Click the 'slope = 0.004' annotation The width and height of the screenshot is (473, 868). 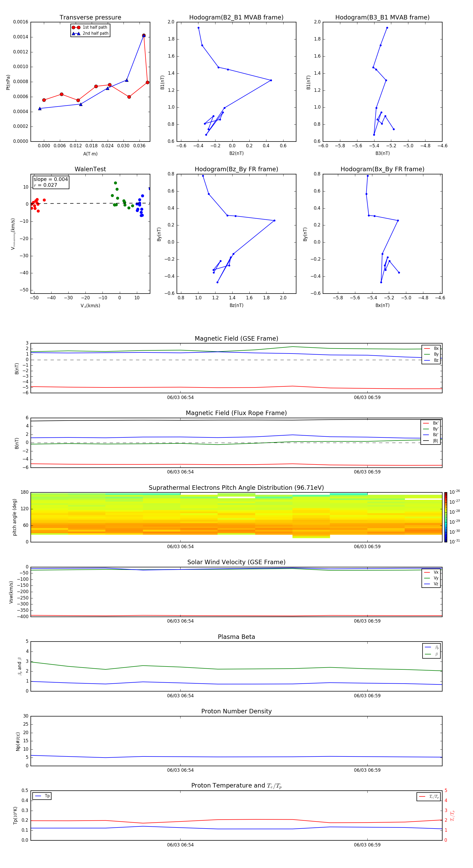pos(51,179)
